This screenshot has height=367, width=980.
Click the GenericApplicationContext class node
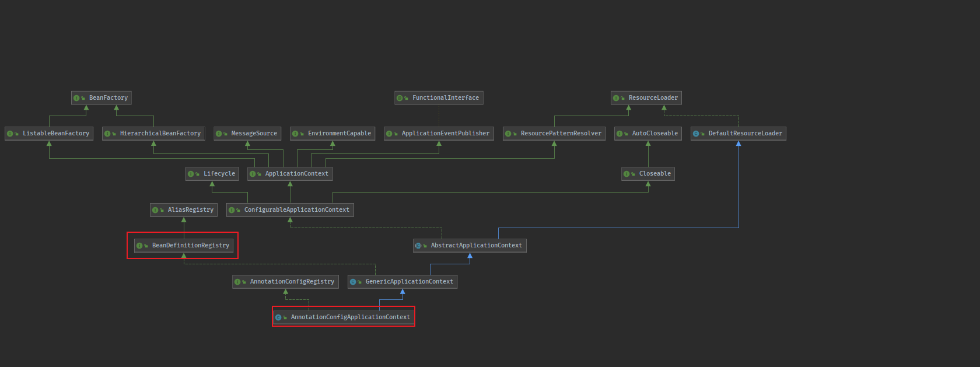click(x=402, y=282)
